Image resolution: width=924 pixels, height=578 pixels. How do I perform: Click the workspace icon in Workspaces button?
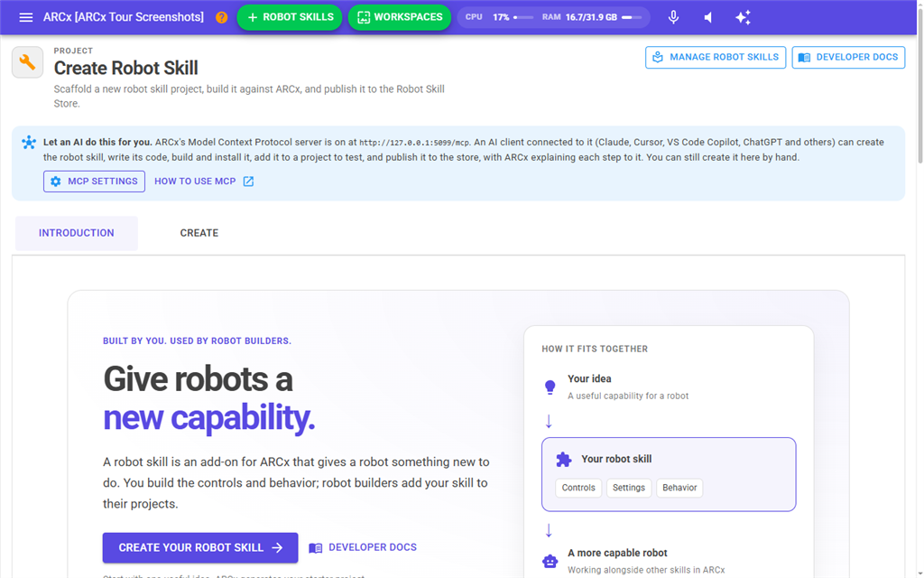[365, 17]
